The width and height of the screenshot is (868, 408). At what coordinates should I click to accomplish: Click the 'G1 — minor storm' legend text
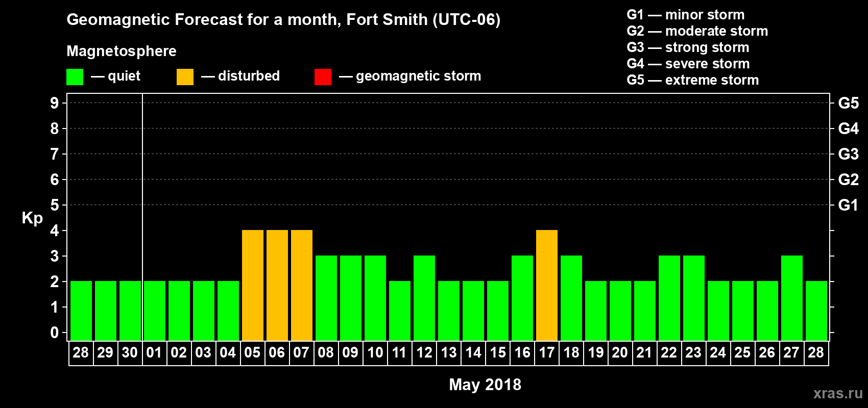[686, 15]
